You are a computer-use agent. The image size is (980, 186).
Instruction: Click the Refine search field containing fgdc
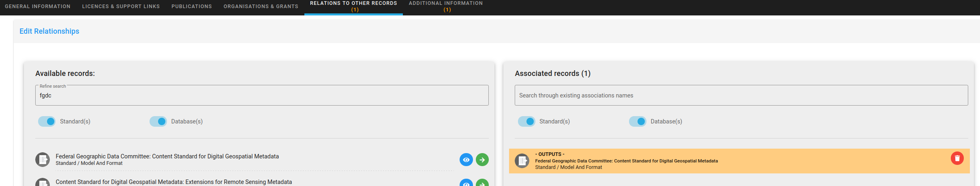click(262, 95)
